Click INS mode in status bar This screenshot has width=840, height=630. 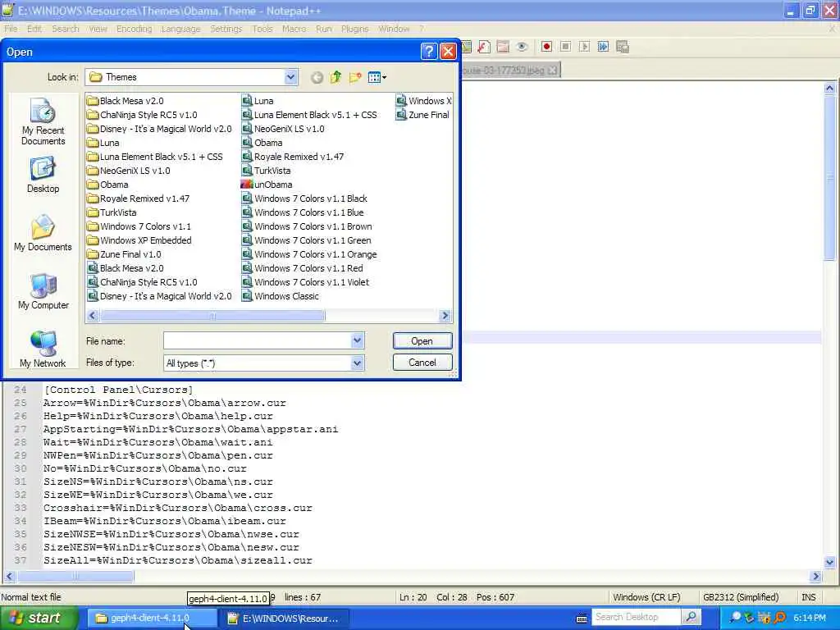pos(808,597)
